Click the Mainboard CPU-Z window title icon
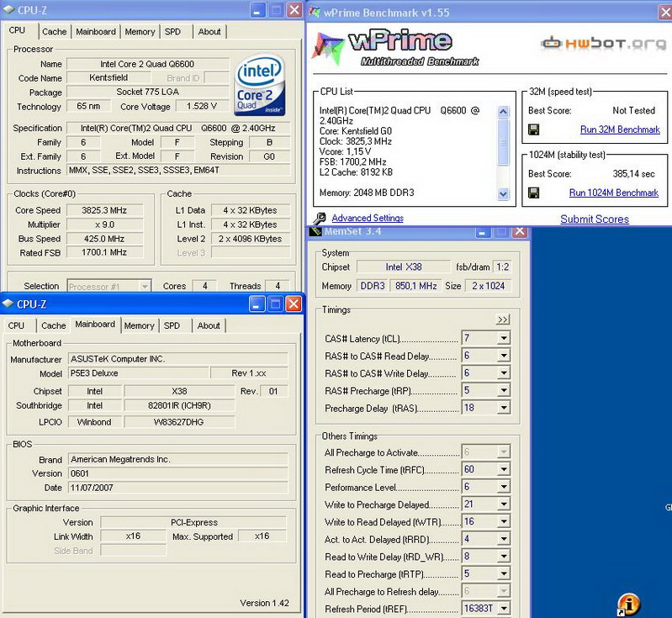The height and width of the screenshot is (618, 672). (x=8, y=304)
